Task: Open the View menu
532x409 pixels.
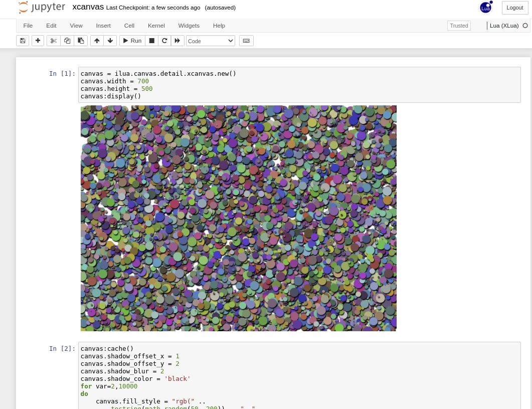Action: 76,26
